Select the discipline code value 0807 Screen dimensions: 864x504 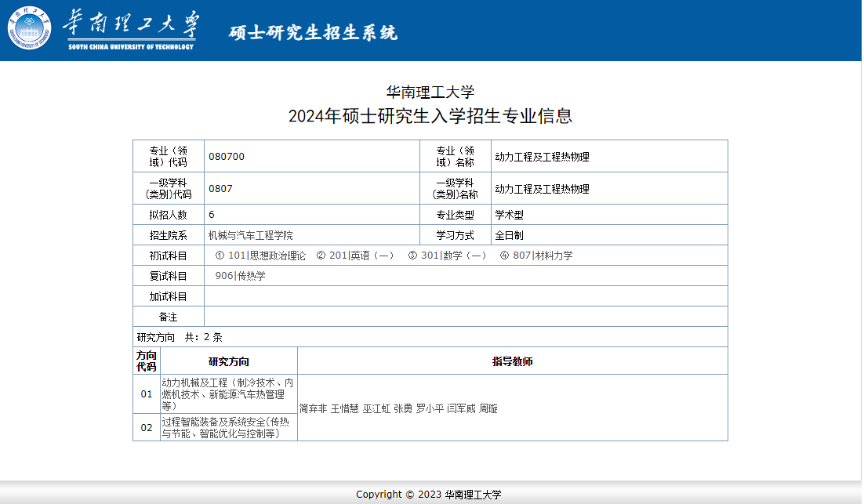click(220, 188)
